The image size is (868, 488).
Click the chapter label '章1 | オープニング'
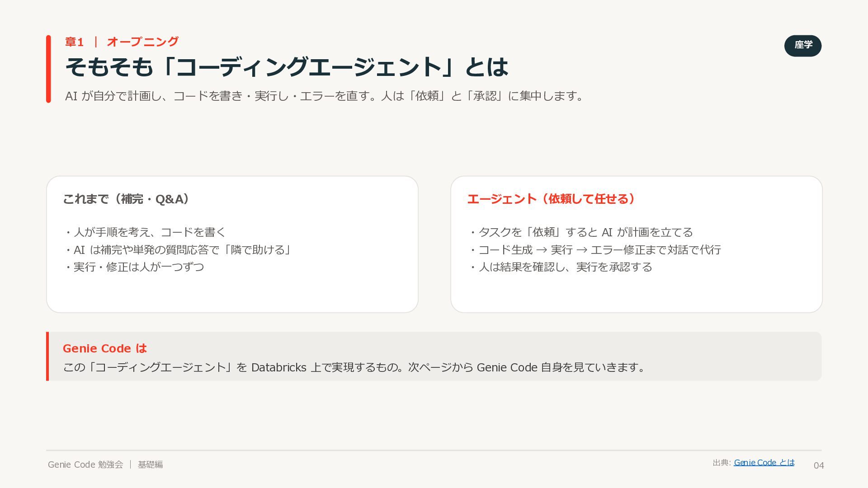tap(122, 42)
